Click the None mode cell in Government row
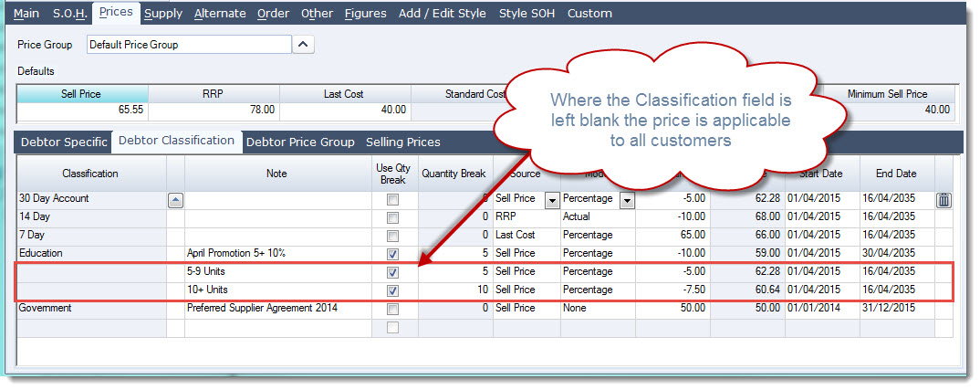The image size is (980, 390). pos(598,308)
